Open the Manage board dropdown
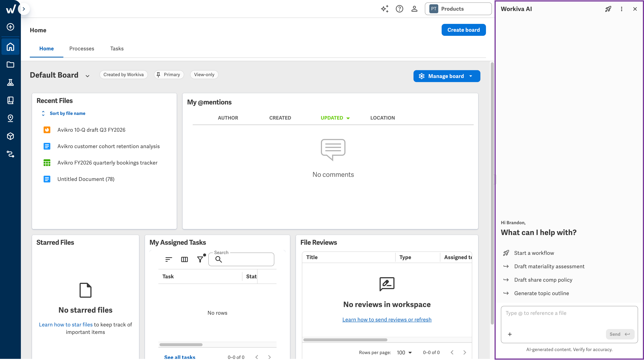 click(447, 76)
